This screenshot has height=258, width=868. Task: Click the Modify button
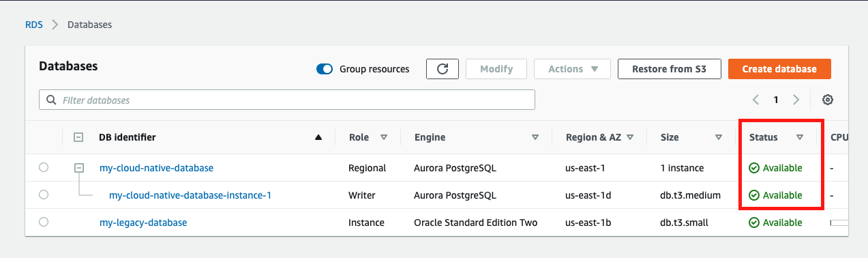(496, 69)
